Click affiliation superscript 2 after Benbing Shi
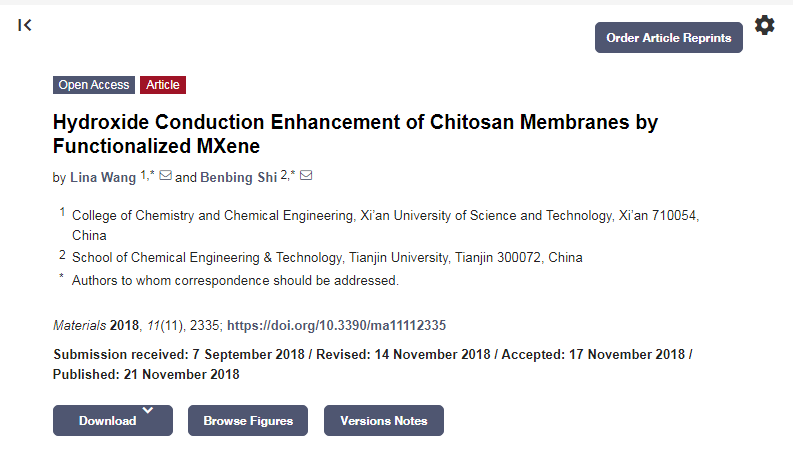Image resolution: width=793 pixels, height=459 pixels. [284, 174]
